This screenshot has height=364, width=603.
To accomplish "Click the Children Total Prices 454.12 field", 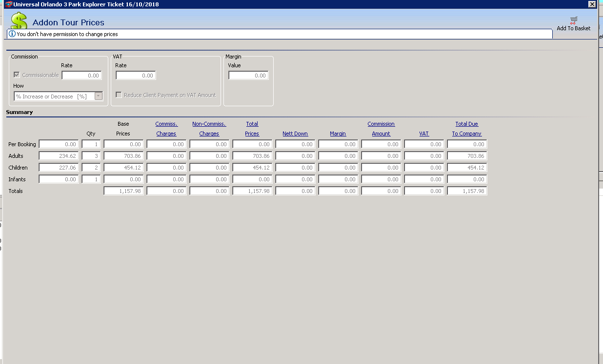I will (x=252, y=168).
